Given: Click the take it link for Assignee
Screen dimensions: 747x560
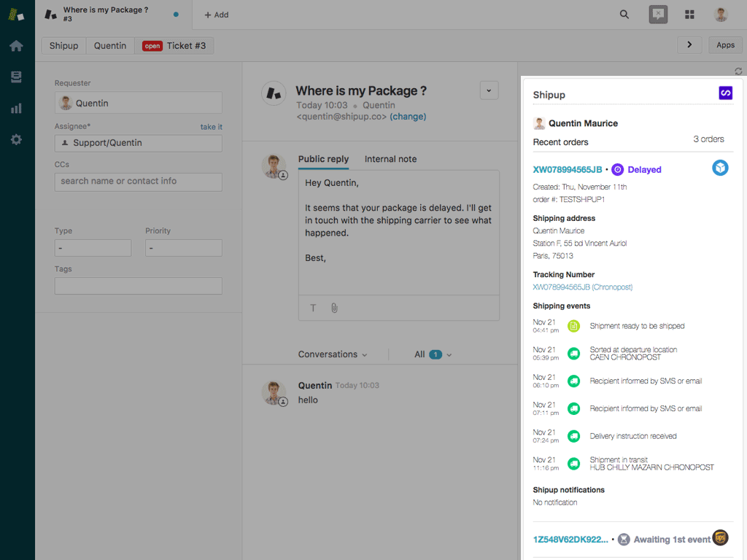Looking at the screenshot, I should click(x=210, y=126).
